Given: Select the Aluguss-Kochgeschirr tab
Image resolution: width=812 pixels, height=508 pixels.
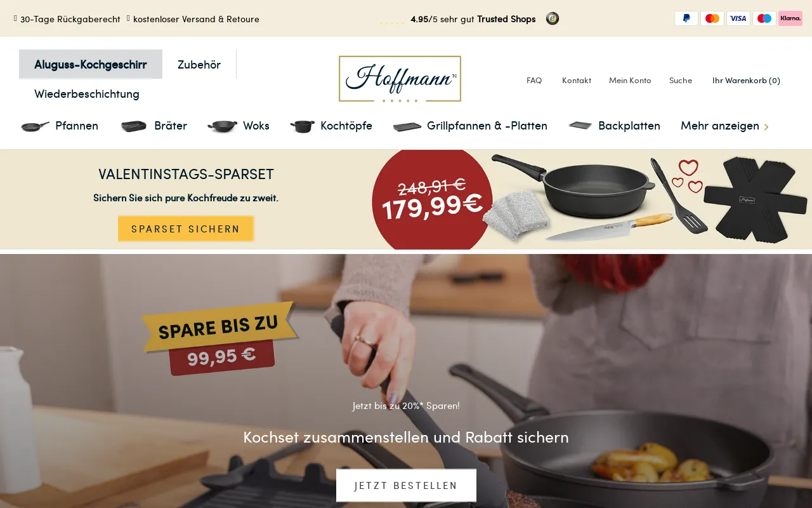Looking at the screenshot, I should pos(91,64).
